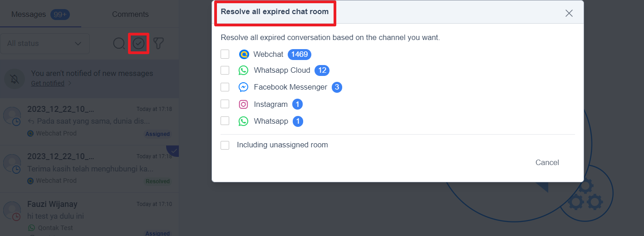Click the Whatsapp Cloud channel icon
This screenshot has height=236, width=644.
pyautogui.click(x=244, y=70)
